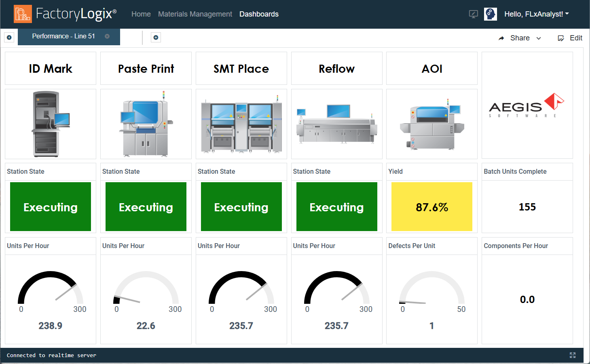
Task: Select the Performance - Line 51 tab
Action: (63, 36)
